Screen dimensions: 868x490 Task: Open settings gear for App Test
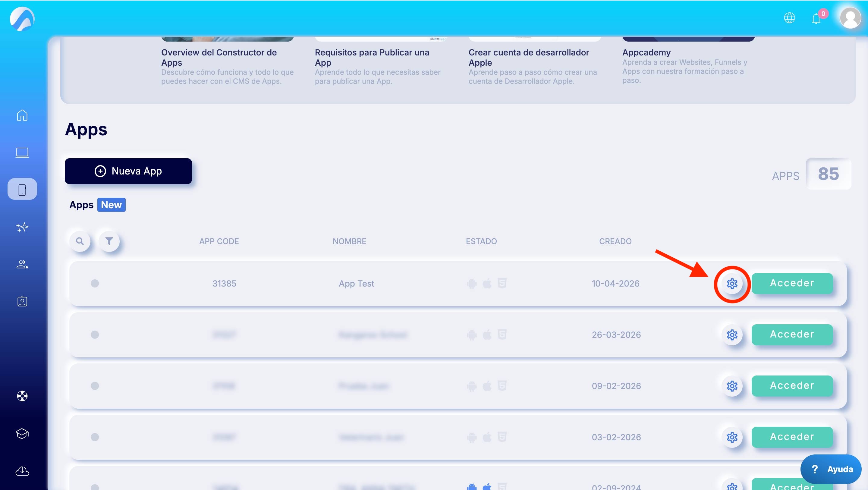pyautogui.click(x=732, y=284)
